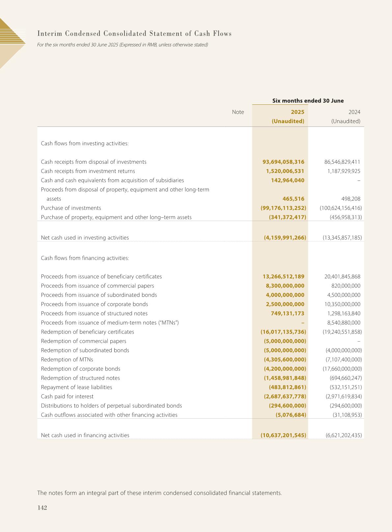Viewport: 392px width, 532px height.
Task: Select the 'Six months ended 30 June' header
Action: click(x=308, y=101)
